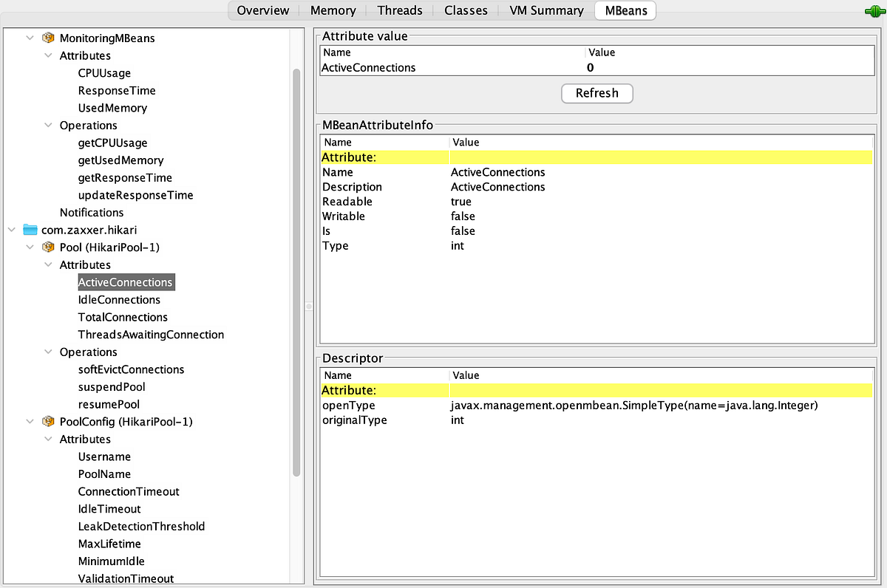Select the Notifications node under MonitoringMBeans

click(x=92, y=212)
